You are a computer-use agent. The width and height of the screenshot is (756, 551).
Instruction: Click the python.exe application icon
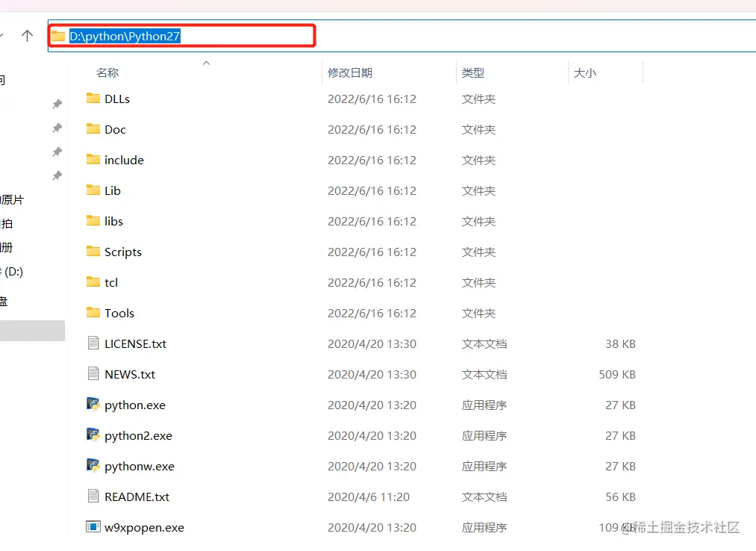93,404
